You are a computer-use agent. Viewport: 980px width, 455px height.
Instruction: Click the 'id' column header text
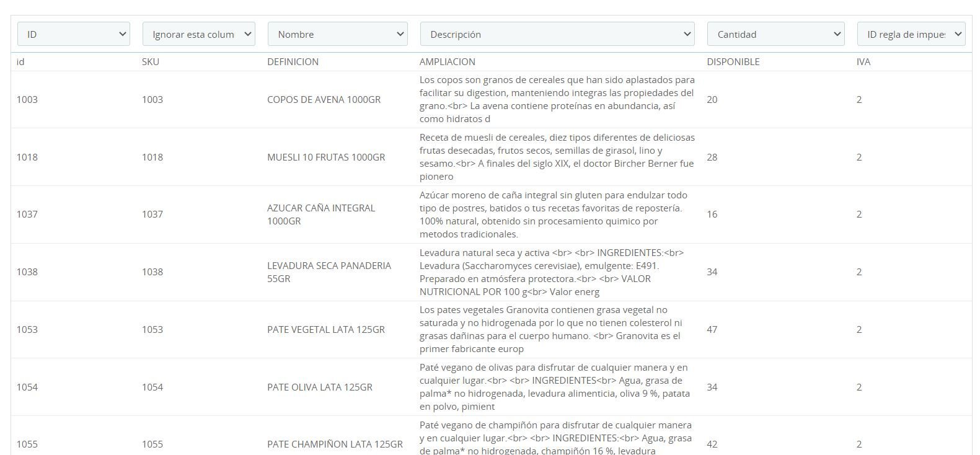(20, 62)
